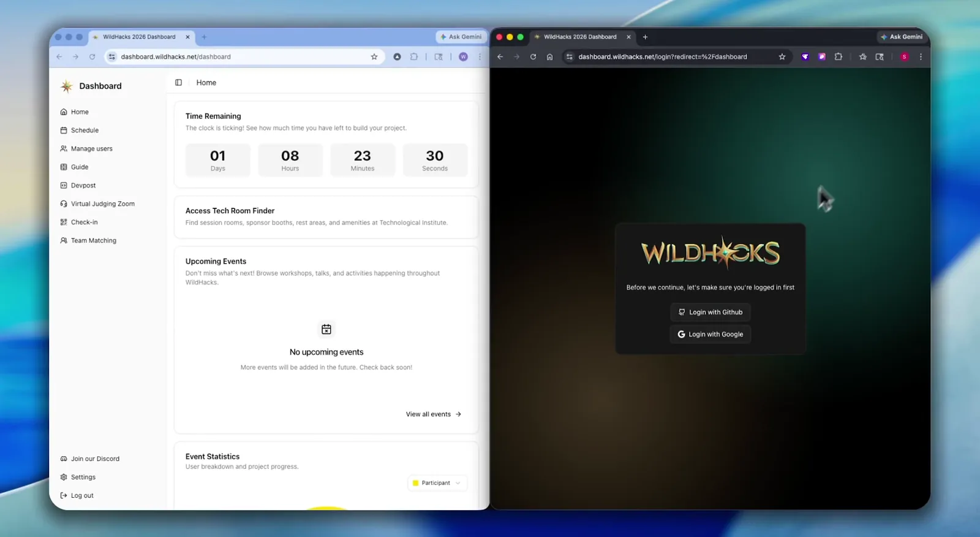
Task: Select the WildHacks 2026 Dashboard tab in the left window
Action: click(x=140, y=37)
